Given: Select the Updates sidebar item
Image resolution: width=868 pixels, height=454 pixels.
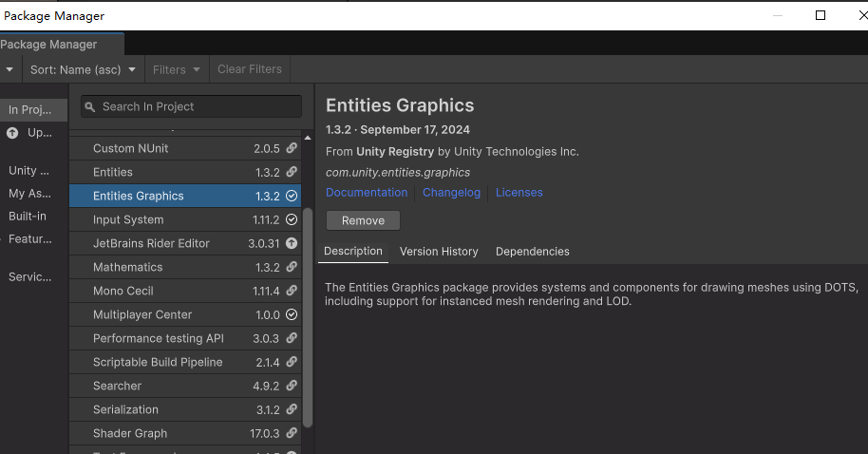Looking at the screenshot, I should point(34,133).
